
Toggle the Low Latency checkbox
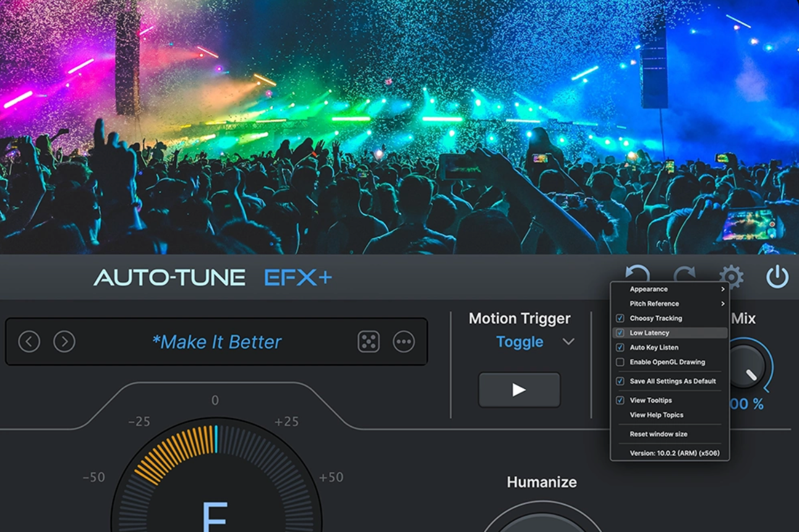[620, 333]
